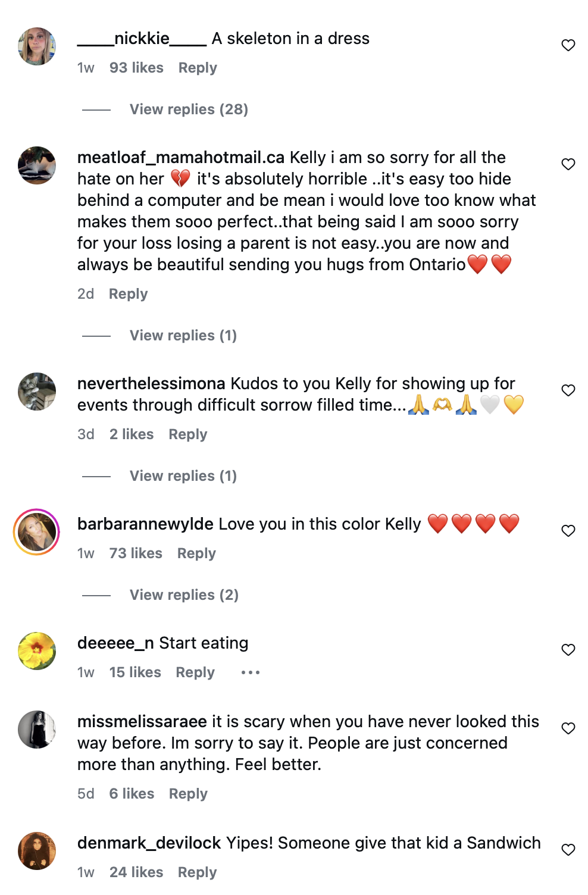Click deeeee_n's yellow flower avatar
The image size is (588, 895).
click(x=37, y=651)
